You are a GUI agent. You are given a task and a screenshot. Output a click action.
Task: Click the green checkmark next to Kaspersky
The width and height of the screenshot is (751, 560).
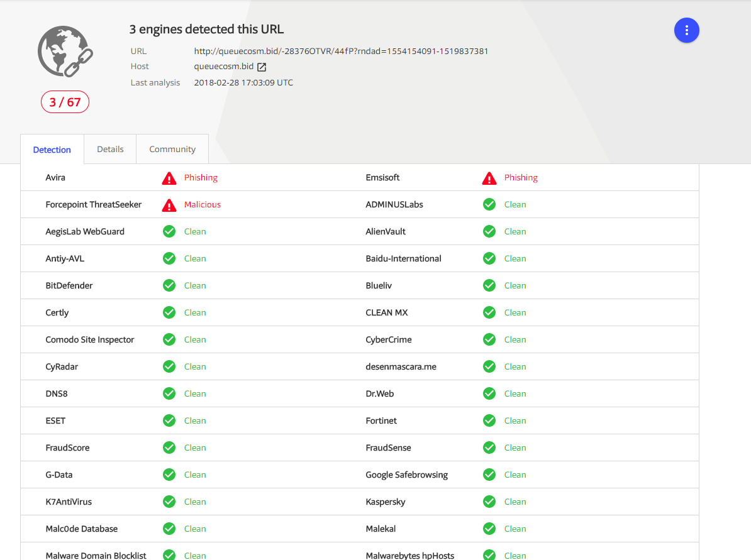coord(489,502)
